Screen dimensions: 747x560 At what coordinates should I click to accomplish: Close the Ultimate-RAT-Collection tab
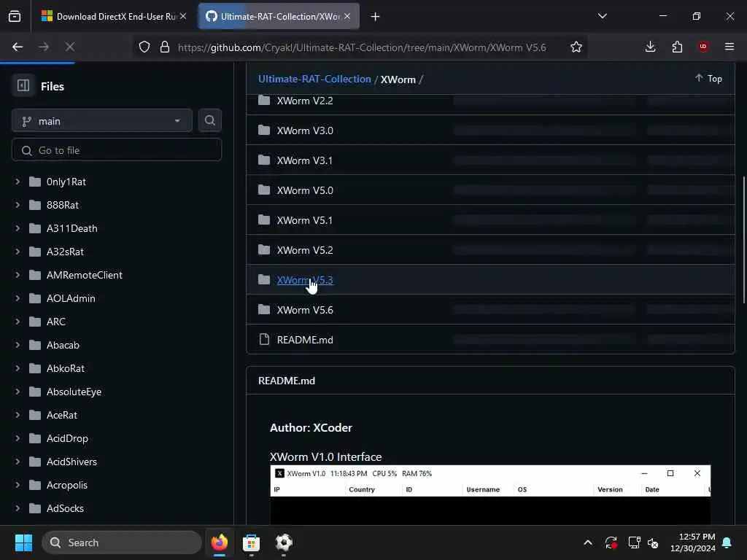347,16
